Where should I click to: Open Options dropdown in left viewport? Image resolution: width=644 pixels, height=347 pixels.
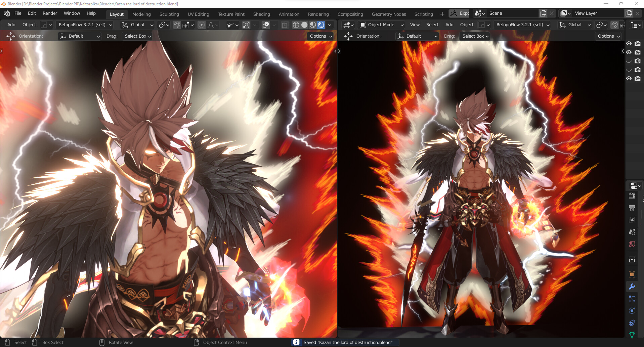point(320,36)
